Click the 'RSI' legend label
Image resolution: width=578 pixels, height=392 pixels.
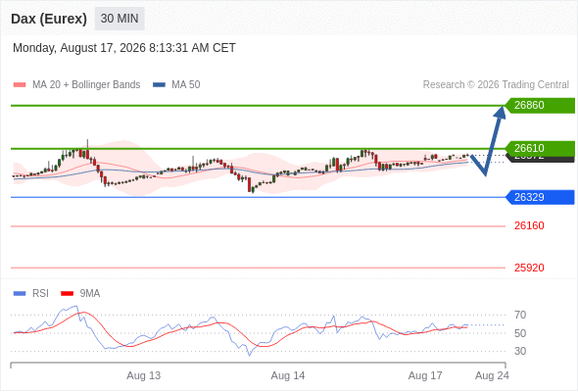(40, 294)
